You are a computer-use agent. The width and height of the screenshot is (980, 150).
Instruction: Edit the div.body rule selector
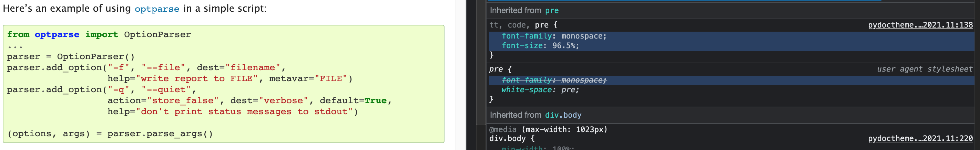coord(507,139)
